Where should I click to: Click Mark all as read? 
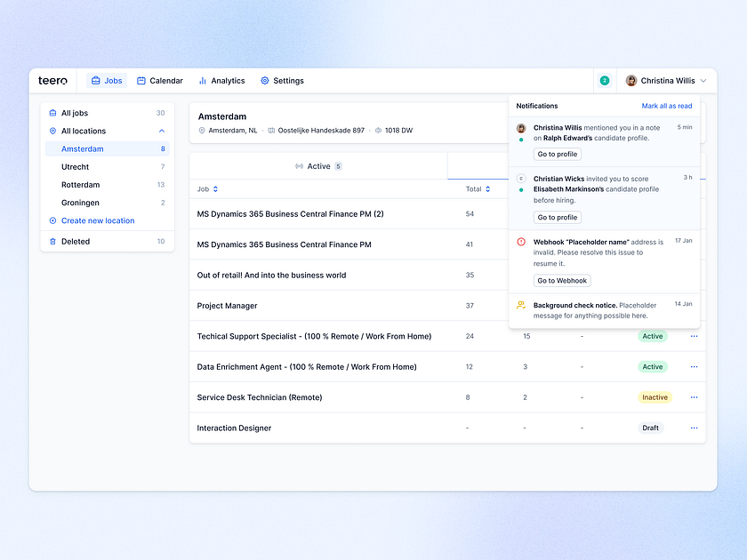tap(668, 106)
